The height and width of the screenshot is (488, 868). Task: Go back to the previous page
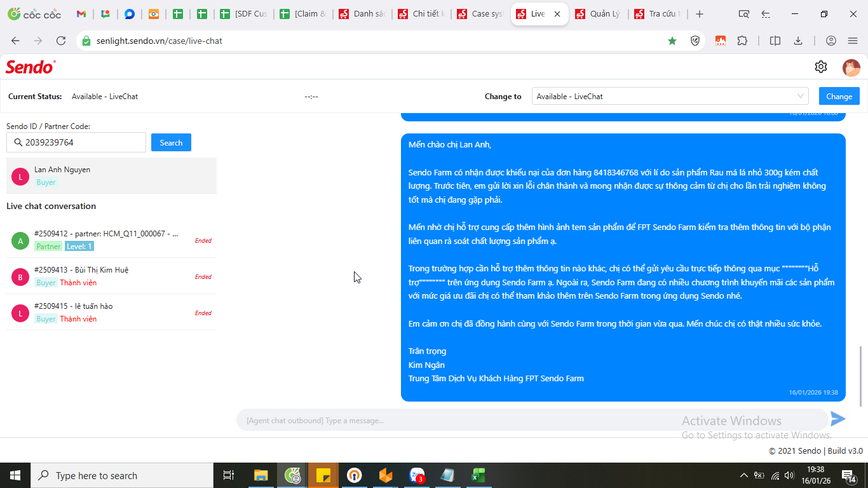15,41
